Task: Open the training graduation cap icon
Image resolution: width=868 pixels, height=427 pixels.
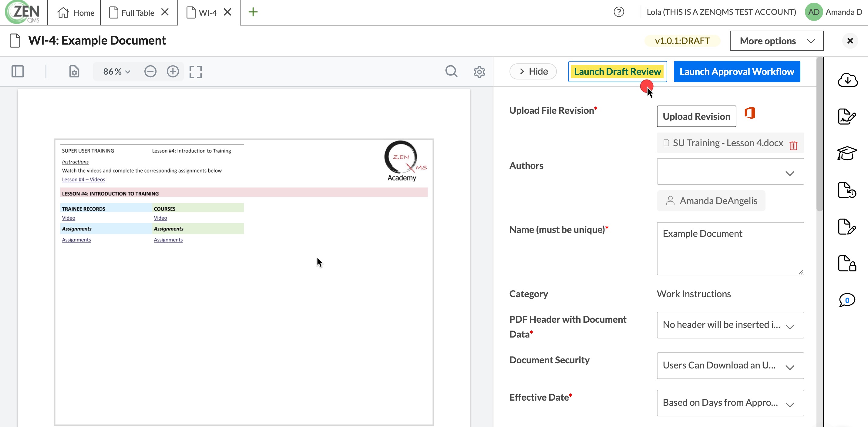Action: pyautogui.click(x=847, y=153)
